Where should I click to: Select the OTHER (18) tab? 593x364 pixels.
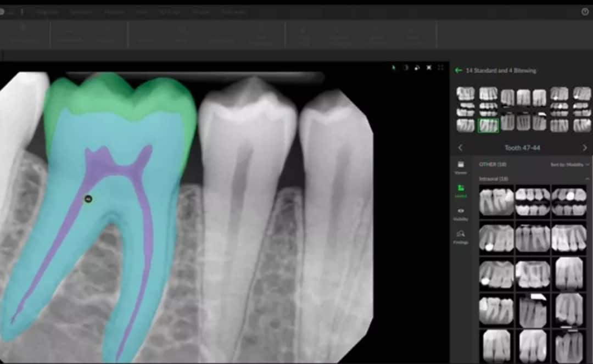[x=493, y=164]
